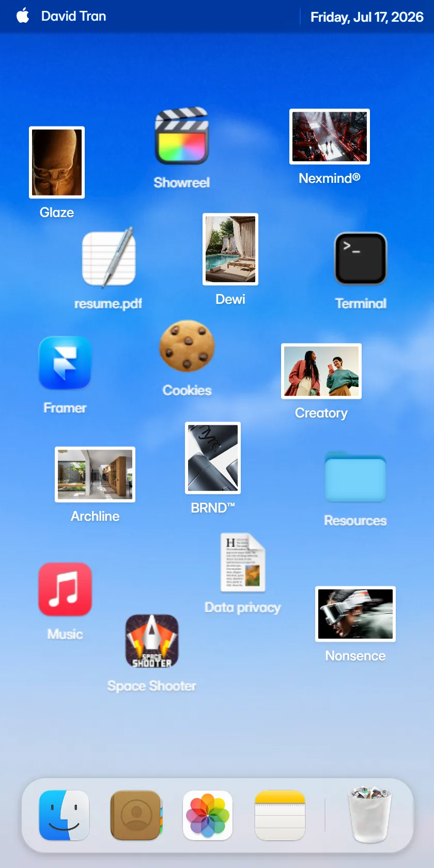This screenshot has width=434, height=868.
Task: Open Contacts from the dock
Action: 136,815
